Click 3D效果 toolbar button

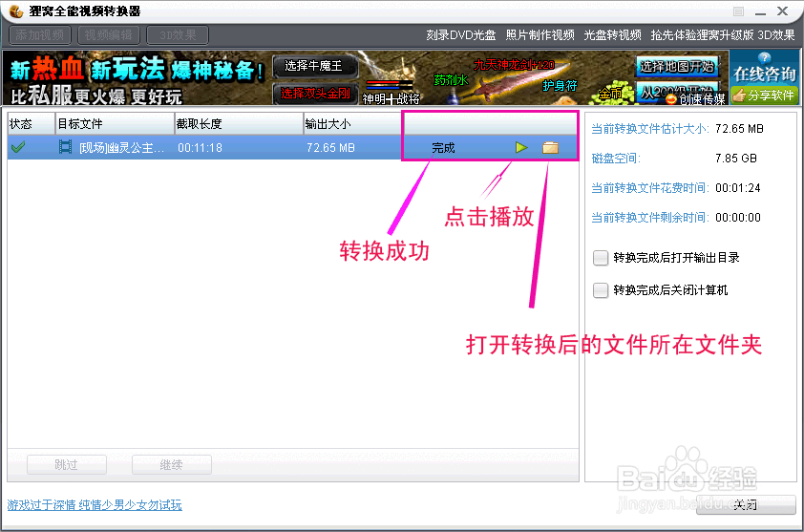[x=178, y=35]
